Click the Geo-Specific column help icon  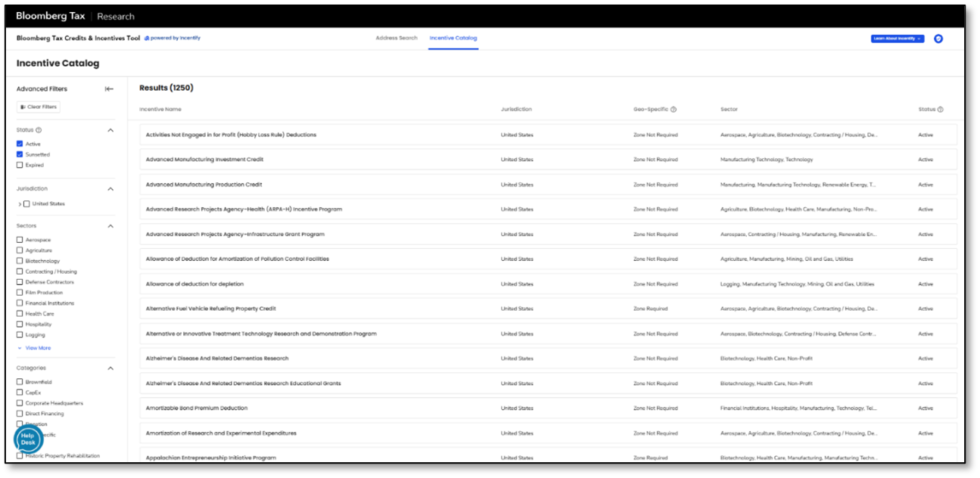[x=674, y=110]
